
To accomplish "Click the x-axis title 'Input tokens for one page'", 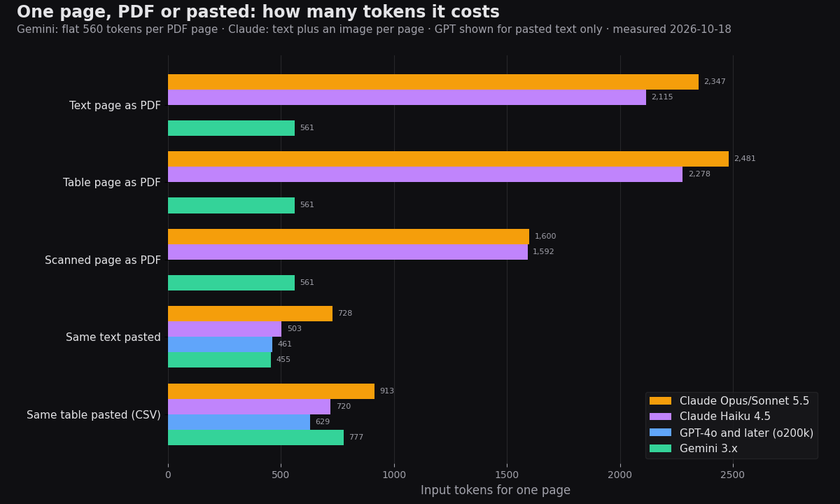I will (496, 491).
